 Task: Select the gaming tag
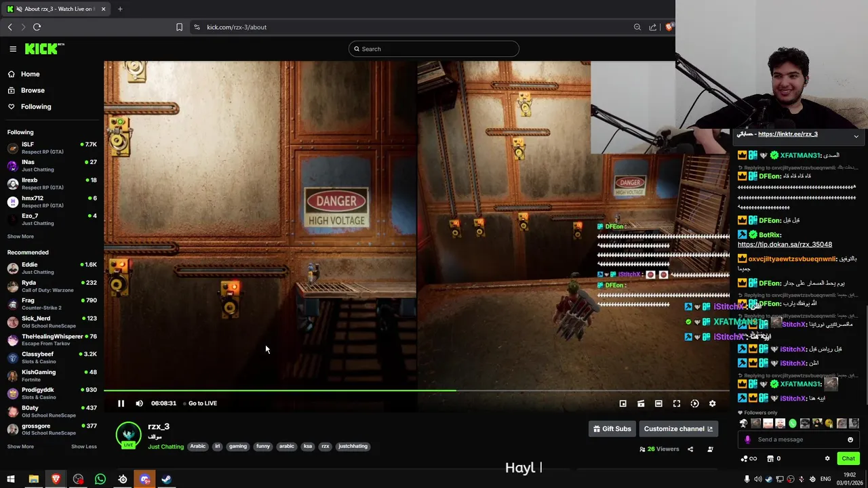(x=238, y=447)
